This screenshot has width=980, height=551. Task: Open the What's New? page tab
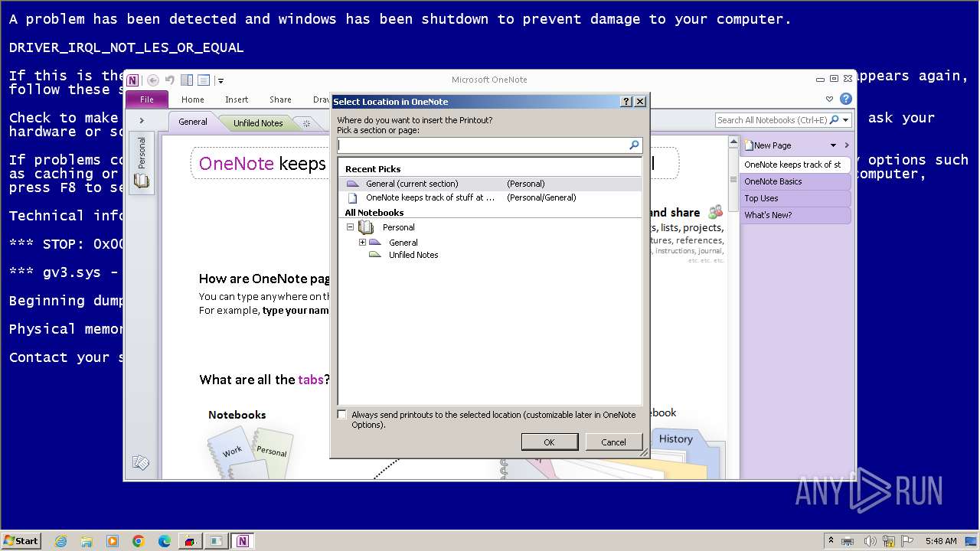tap(795, 215)
